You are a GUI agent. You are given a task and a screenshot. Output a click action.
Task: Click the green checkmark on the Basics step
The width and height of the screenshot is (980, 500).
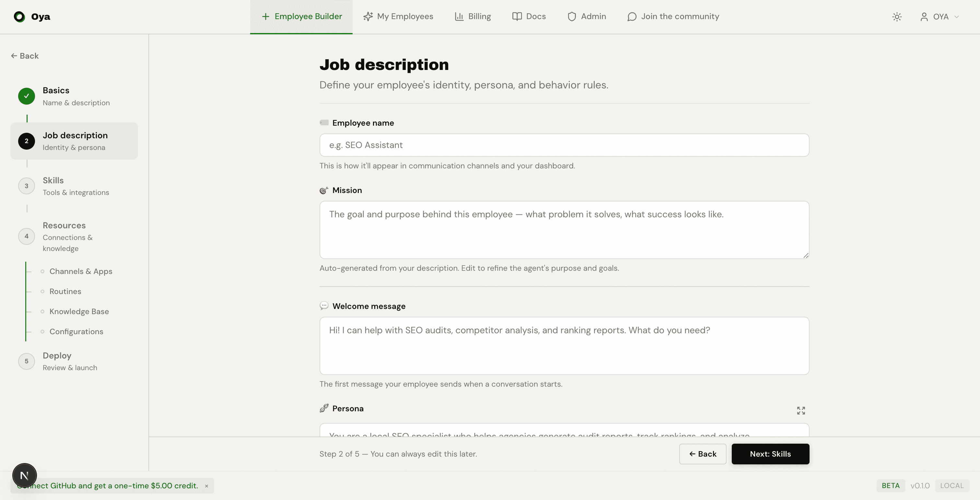[26, 96]
